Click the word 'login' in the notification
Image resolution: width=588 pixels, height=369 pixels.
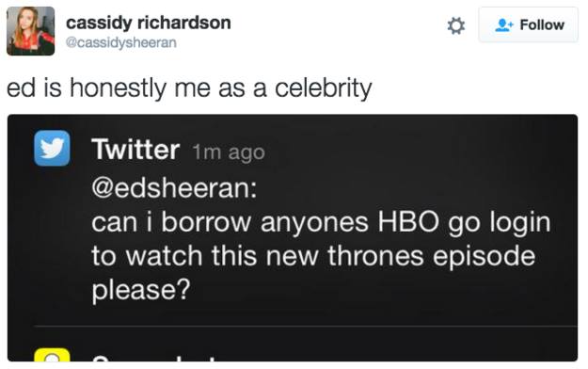520,222
